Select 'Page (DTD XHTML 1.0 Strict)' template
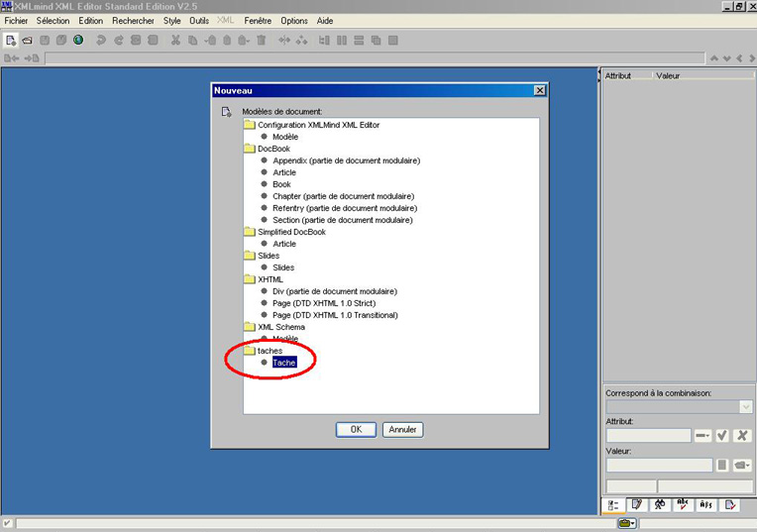The height and width of the screenshot is (532, 757). pos(335,303)
